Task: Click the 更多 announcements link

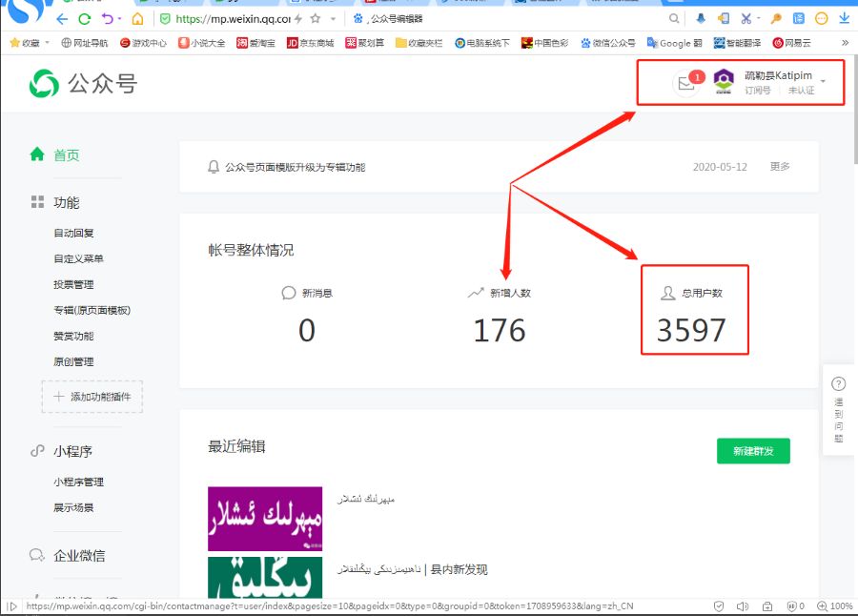Action: point(780,167)
